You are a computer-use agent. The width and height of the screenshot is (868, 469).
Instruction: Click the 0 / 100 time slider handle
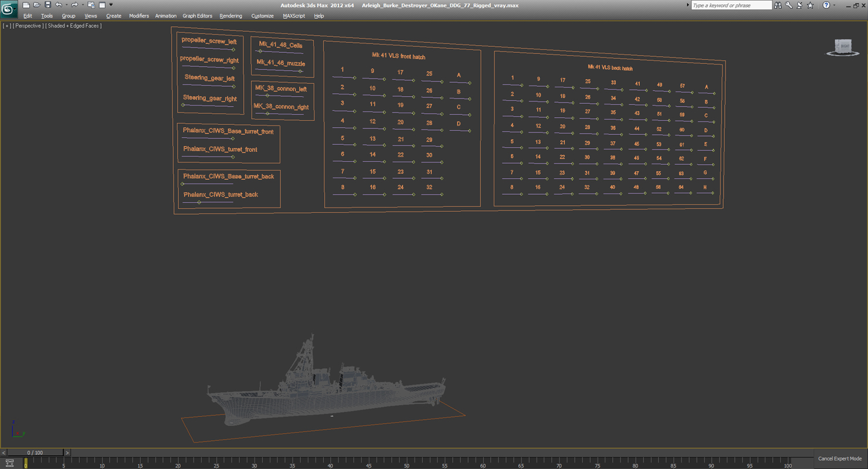[x=35, y=453]
